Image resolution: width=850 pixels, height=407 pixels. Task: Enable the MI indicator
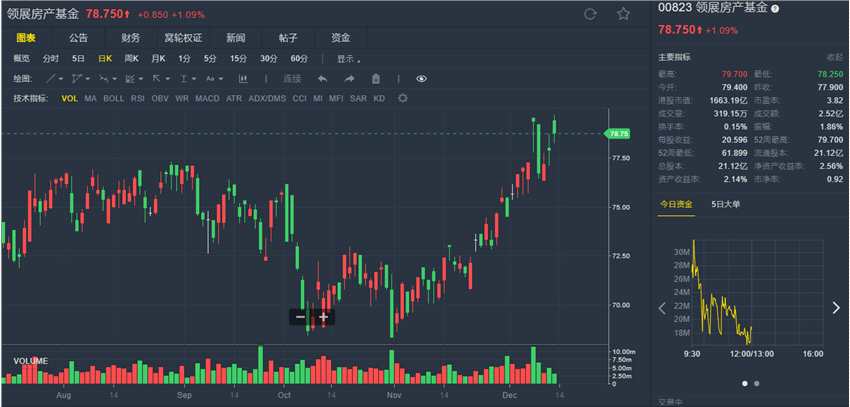318,99
